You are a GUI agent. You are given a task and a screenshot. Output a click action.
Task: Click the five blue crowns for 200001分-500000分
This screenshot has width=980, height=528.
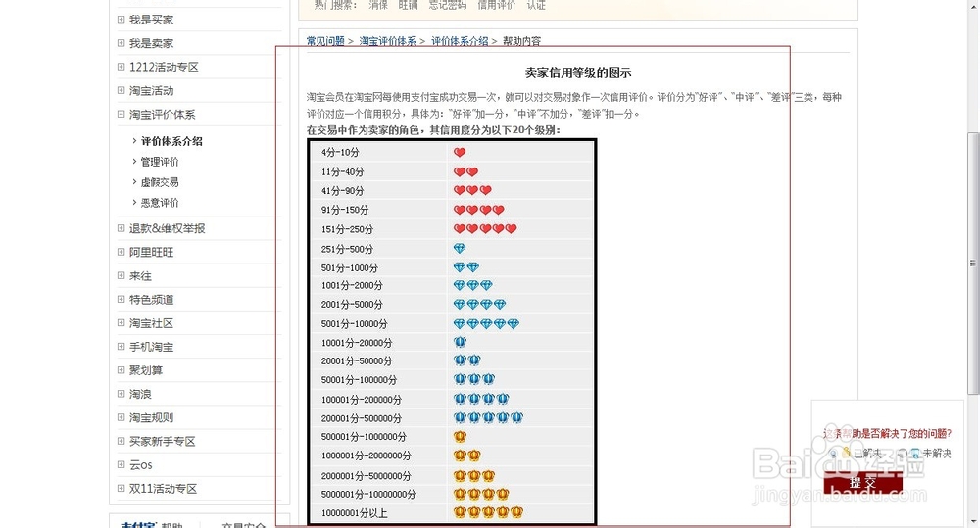488,417
